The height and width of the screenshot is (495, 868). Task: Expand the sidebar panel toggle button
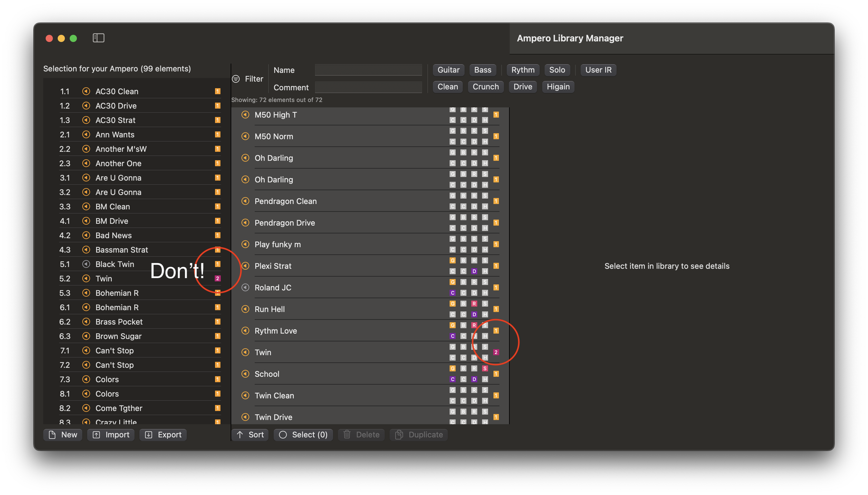tap(99, 38)
